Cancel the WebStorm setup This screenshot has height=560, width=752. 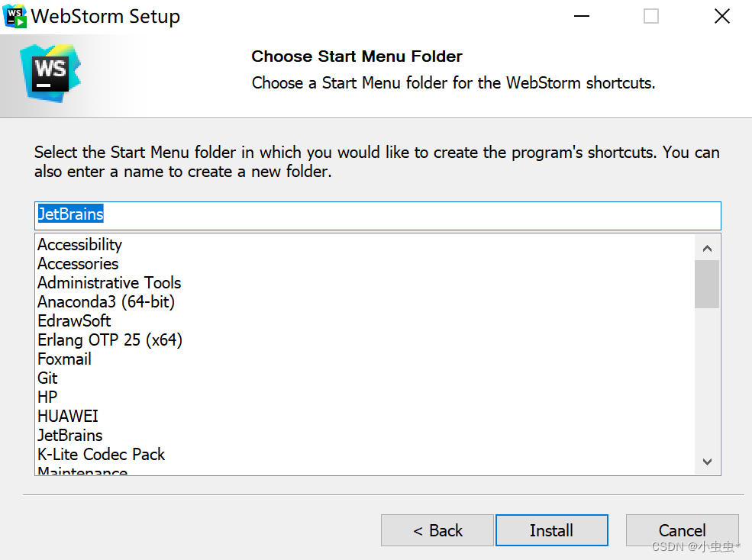coord(682,530)
